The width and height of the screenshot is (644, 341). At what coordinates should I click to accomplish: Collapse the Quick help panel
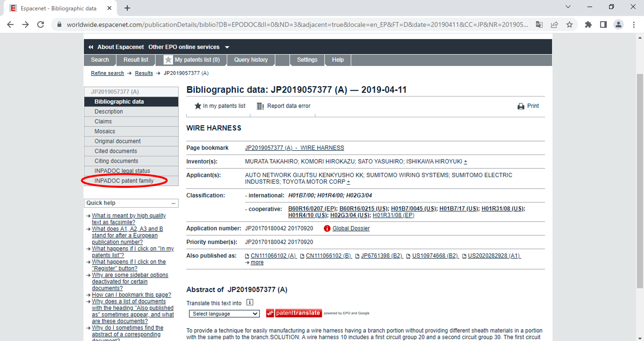173,203
